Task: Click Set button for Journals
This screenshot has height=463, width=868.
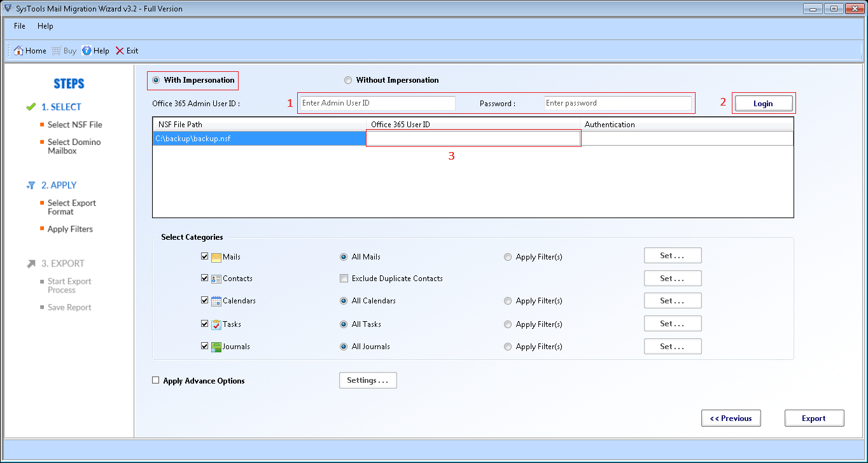Action: (673, 346)
